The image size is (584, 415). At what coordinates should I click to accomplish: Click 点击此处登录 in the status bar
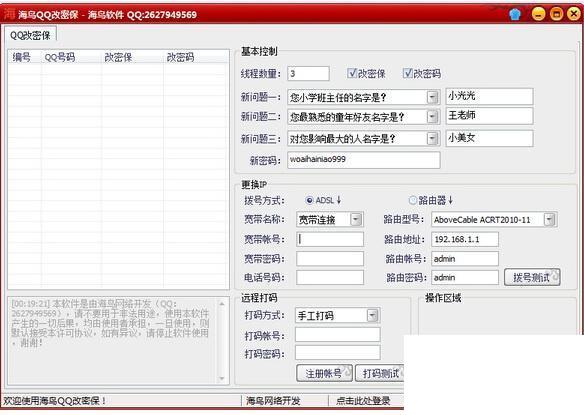[363, 401]
